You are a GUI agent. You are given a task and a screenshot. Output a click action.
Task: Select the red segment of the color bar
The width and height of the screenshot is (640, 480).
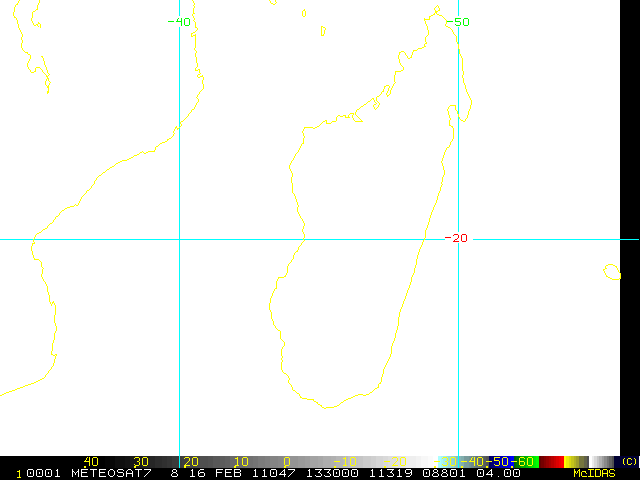[x=552, y=461]
